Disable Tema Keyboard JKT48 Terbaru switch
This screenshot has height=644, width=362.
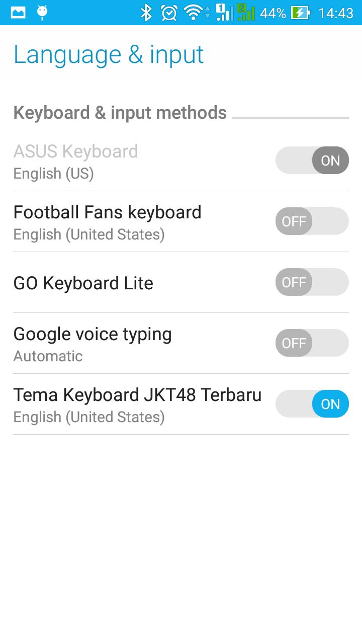point(312,404)
